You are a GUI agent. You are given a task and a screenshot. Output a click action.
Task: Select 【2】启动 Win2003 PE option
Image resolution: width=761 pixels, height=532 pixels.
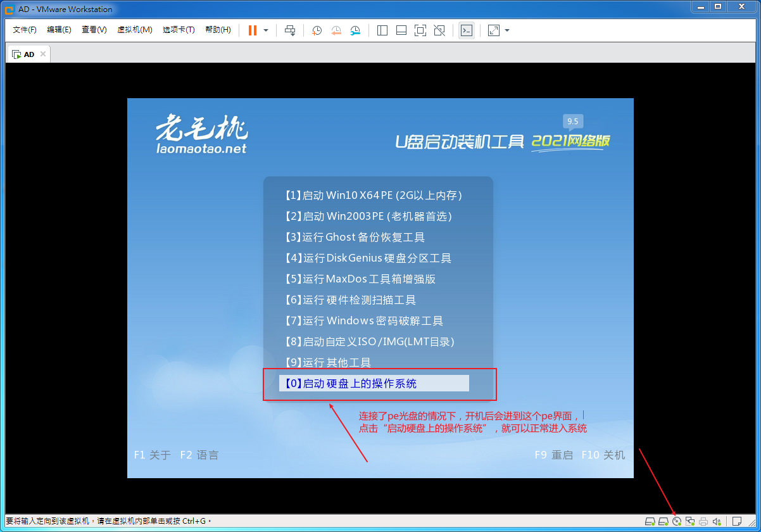(374, 216)
